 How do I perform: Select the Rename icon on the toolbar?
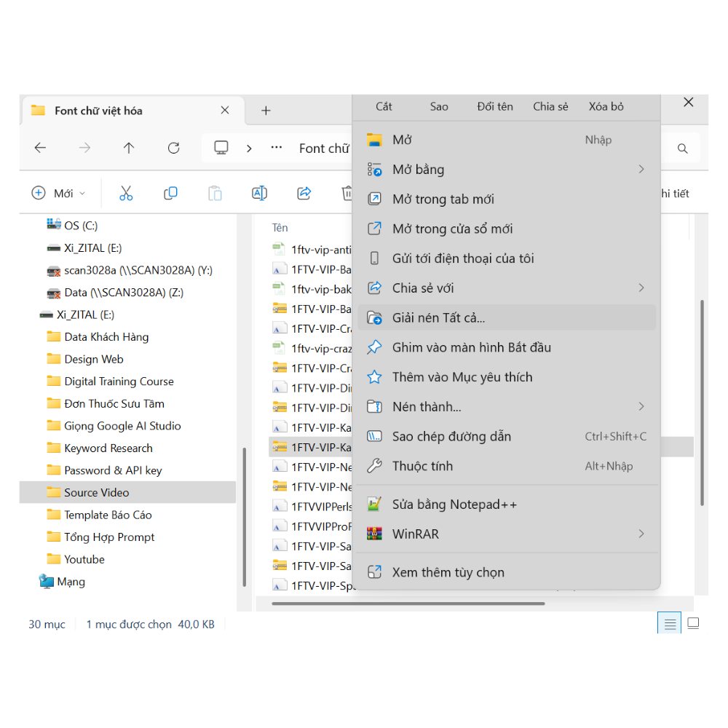pyautogui.click(x=259, y=193)
